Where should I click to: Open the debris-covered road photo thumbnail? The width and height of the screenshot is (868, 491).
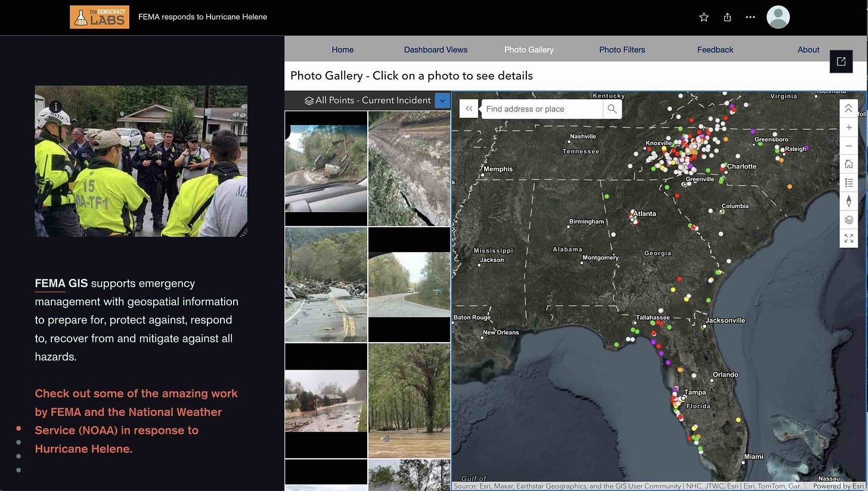(x=326, y=285)
